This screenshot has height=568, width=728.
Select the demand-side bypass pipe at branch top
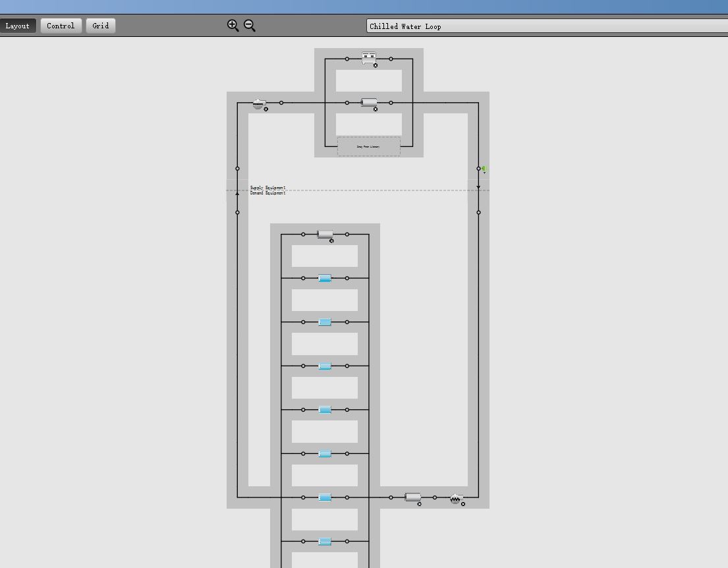click(325, 234)
